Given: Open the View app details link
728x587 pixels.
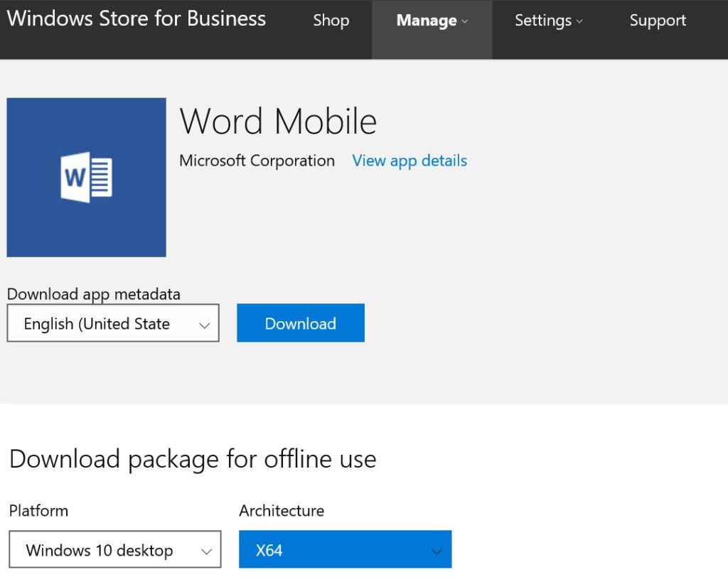Looking at the screenshot, I should click(x=409, y=161).
